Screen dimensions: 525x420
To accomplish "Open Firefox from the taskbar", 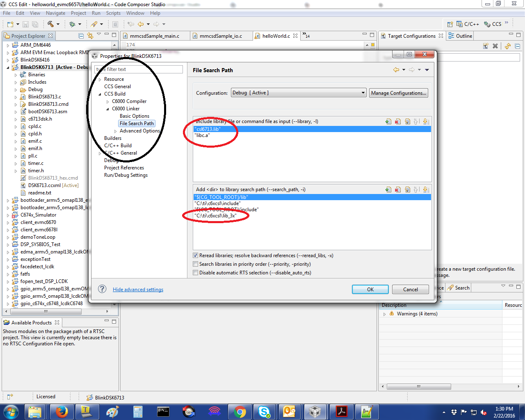I will 62,411.
